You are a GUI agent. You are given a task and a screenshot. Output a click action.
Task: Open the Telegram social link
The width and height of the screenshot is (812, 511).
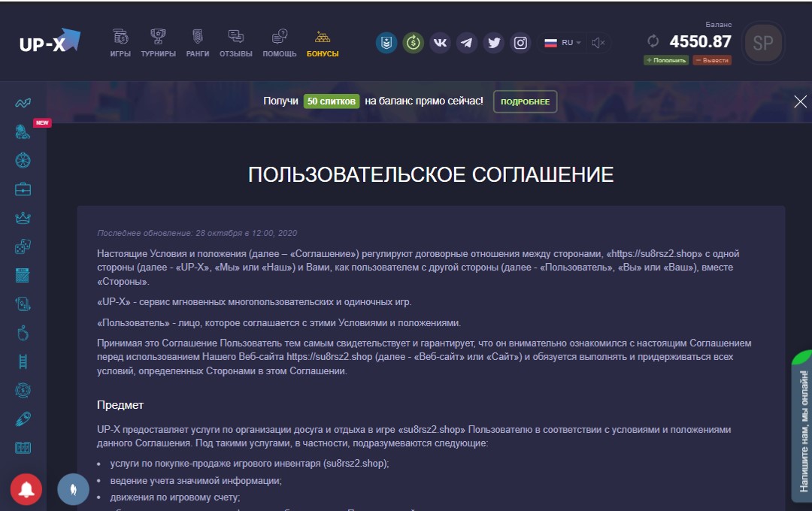coord(467,43)
